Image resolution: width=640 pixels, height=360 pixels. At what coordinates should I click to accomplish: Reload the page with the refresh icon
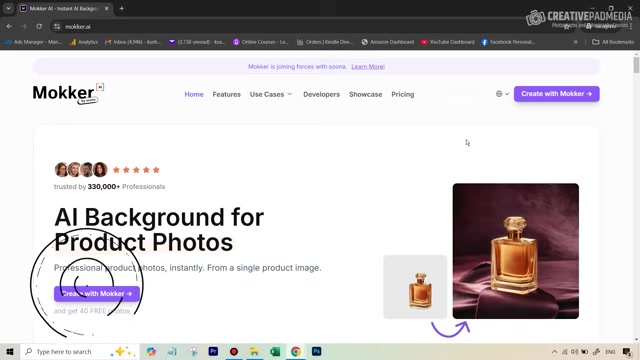[x=39, y=27]
